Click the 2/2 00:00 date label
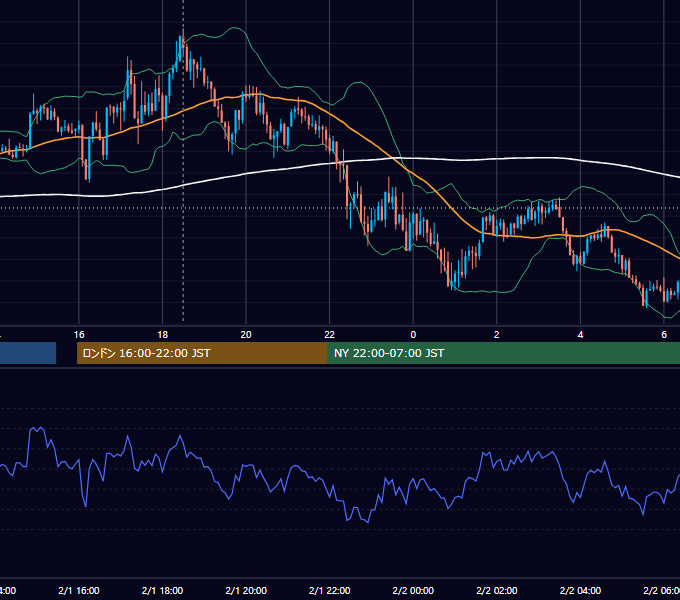This screenshot has height=600, width=680. 413,590
